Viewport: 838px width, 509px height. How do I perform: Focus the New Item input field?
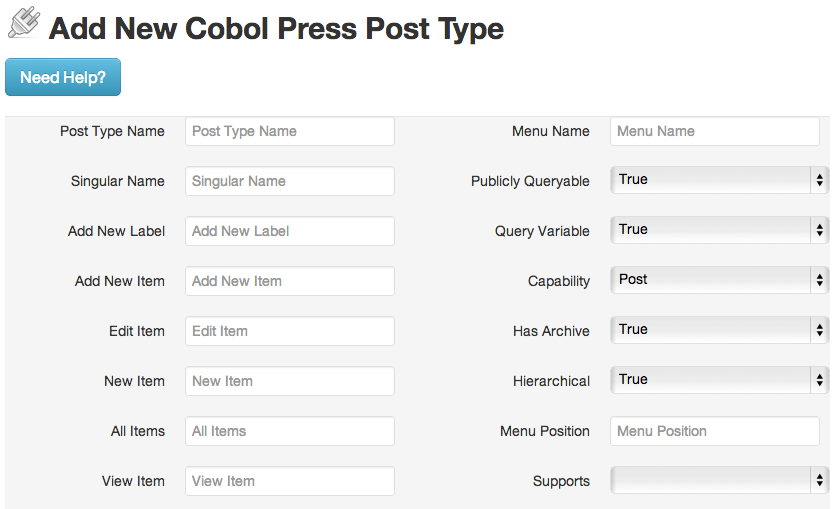coord(290,381)
